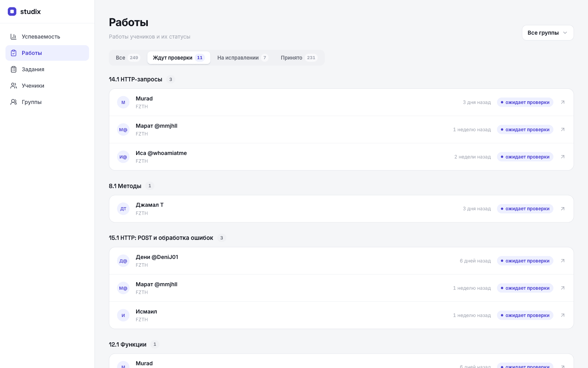This screenshot has height=368, width=588.
Task: Open Murad's HTTP-запросы work via arrow icon
Action: coord(563,102)
